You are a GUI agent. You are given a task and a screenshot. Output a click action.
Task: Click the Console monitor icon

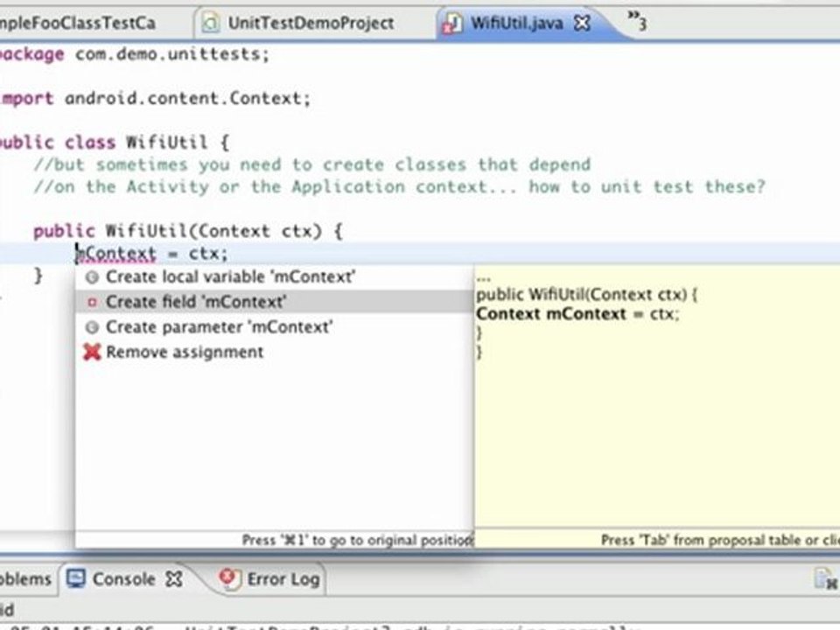pos(76,579)
